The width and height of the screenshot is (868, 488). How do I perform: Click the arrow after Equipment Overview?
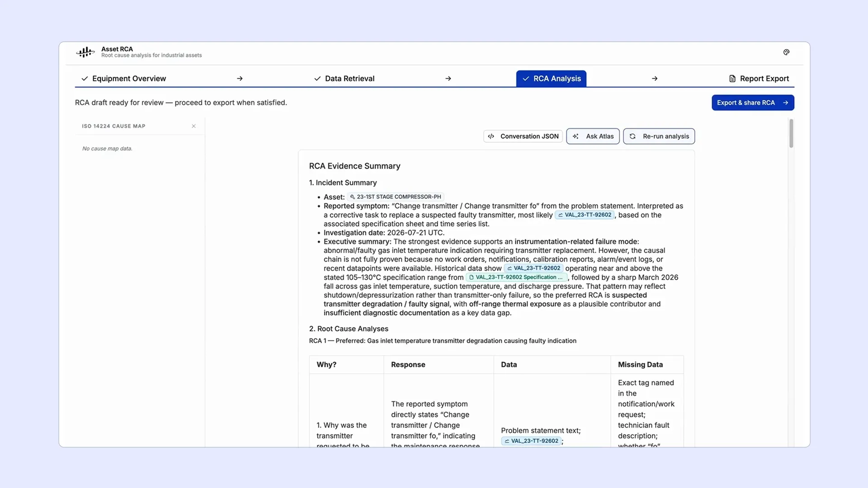tap(240, 79)
